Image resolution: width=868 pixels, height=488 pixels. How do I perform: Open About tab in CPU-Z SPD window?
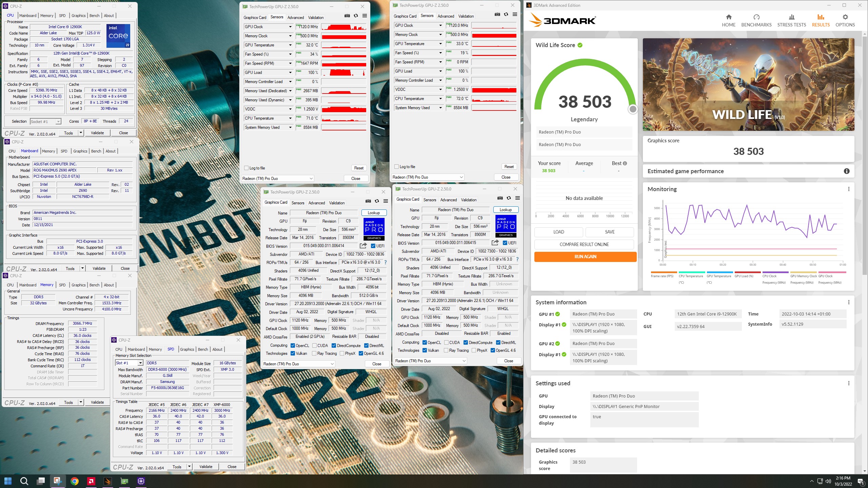pos(217,349)
